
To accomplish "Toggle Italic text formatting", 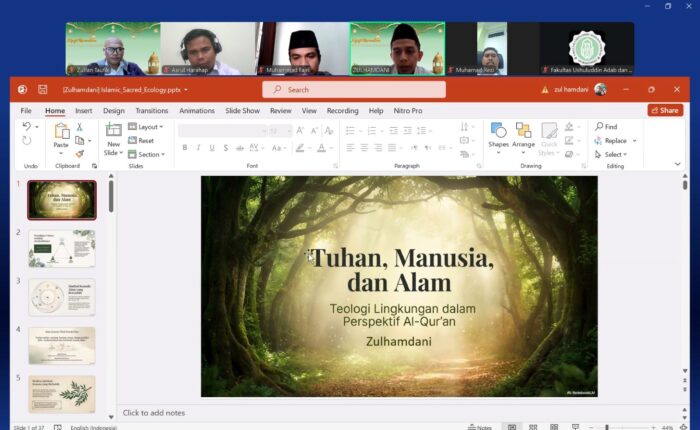I will [x=198, y=148].
